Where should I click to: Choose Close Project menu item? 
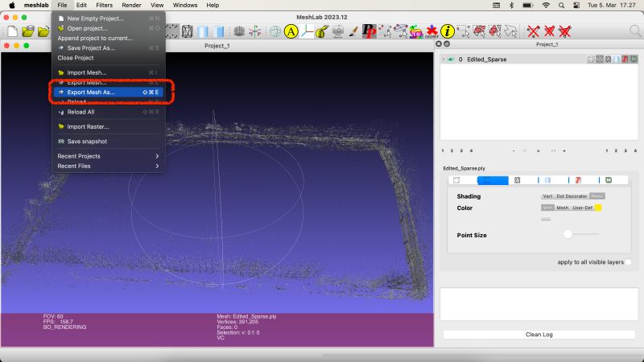coord(109,58)
